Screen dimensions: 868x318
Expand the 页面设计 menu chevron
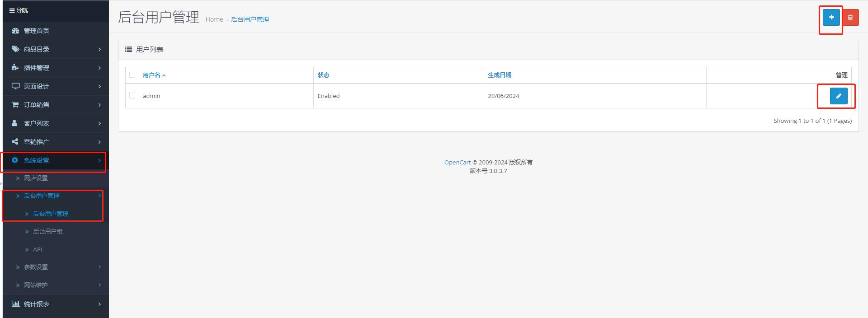click(99, 86)
